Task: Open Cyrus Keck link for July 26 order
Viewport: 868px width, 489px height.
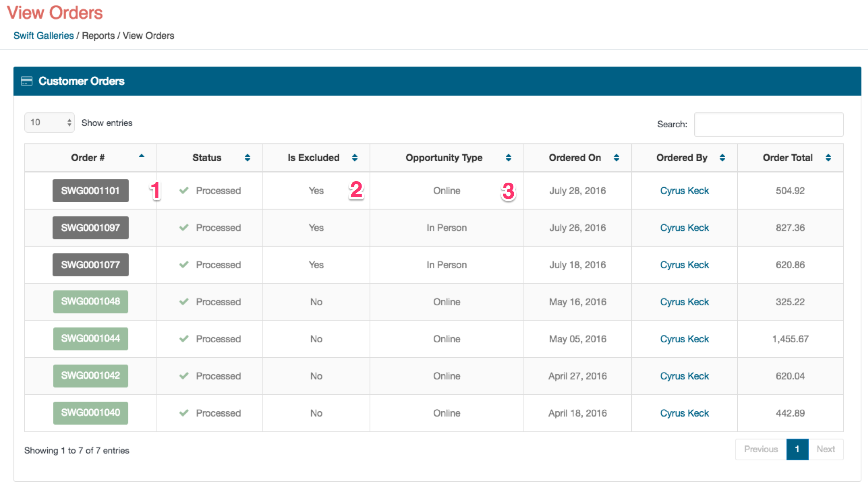Action: coord(684,228)
